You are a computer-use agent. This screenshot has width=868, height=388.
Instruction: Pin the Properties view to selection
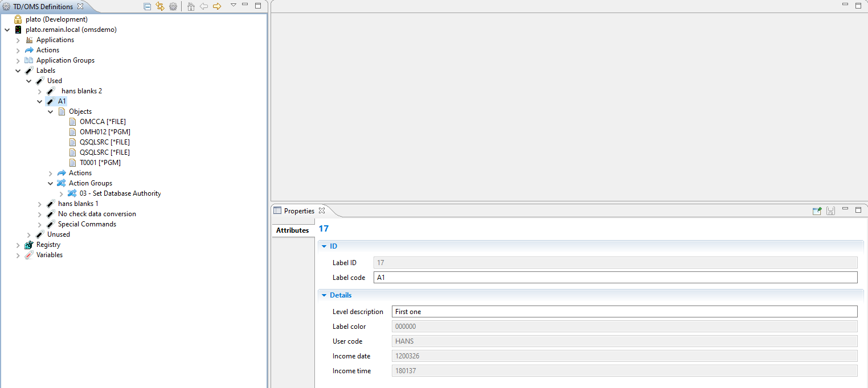click(817, 211)
